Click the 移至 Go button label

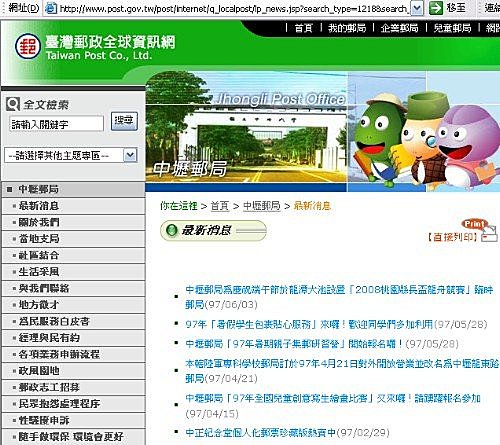pyautogui.click(x=456, y=7)
